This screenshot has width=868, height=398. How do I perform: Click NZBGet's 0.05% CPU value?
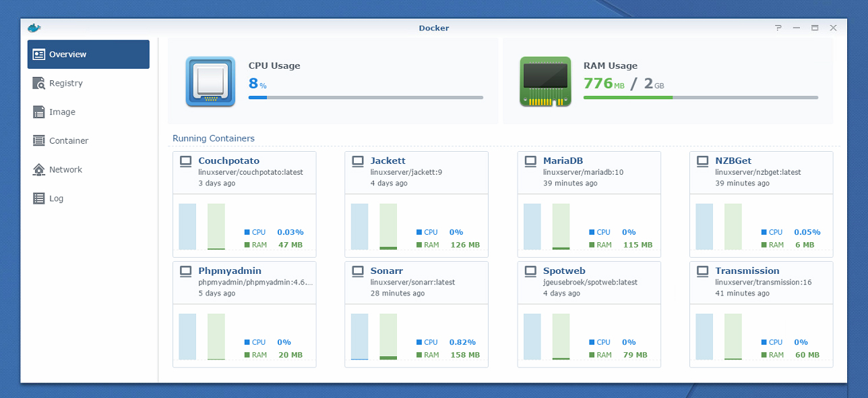(807, 232)
